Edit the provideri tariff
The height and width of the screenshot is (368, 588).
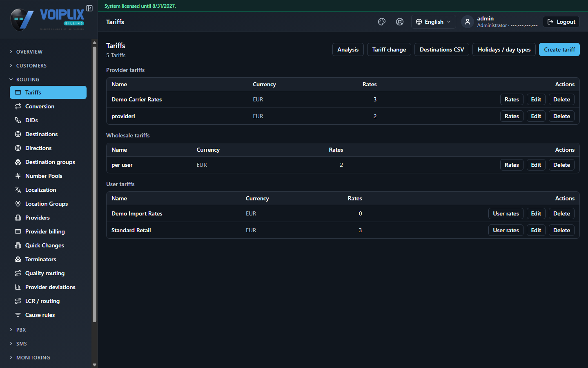(536, 116)
